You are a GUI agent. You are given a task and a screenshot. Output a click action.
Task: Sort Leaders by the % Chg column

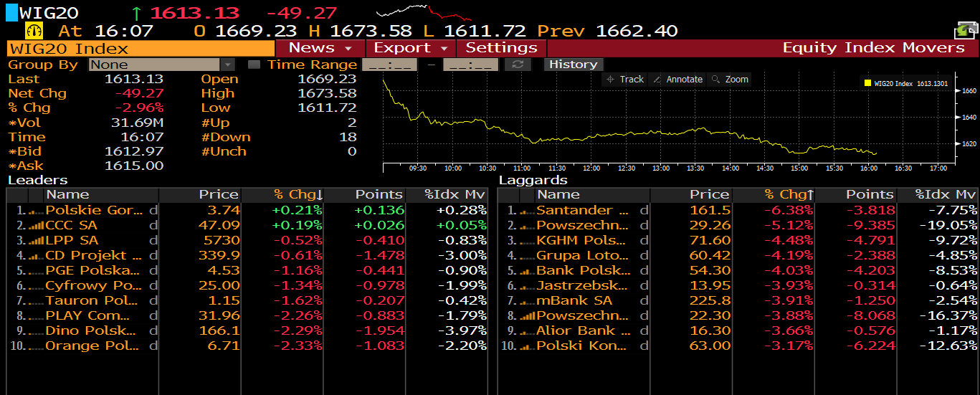282,195
